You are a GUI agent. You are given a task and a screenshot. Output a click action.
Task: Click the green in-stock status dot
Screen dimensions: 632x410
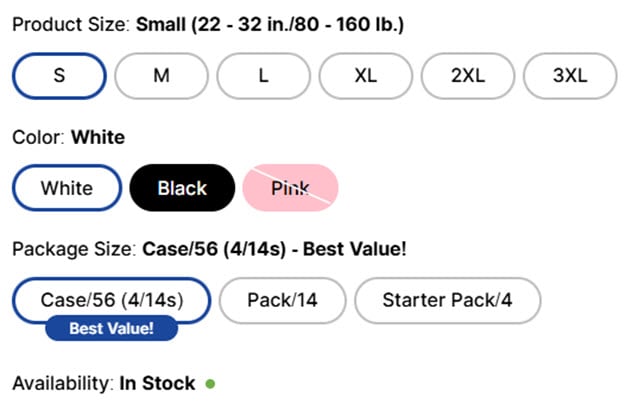[x=210, y=383]
